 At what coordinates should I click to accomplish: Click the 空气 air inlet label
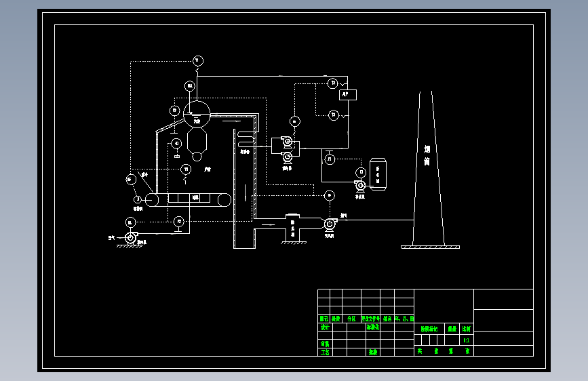click(111, 238)
